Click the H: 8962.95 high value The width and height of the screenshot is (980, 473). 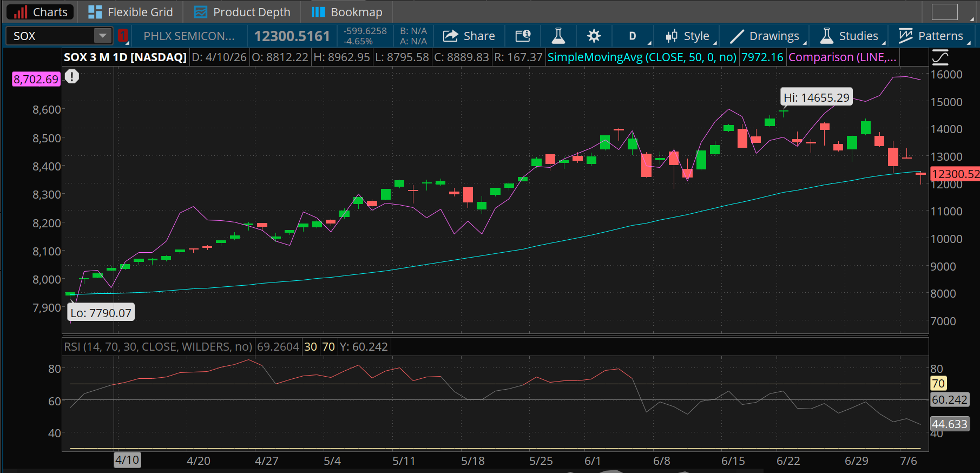click(341, 57)
